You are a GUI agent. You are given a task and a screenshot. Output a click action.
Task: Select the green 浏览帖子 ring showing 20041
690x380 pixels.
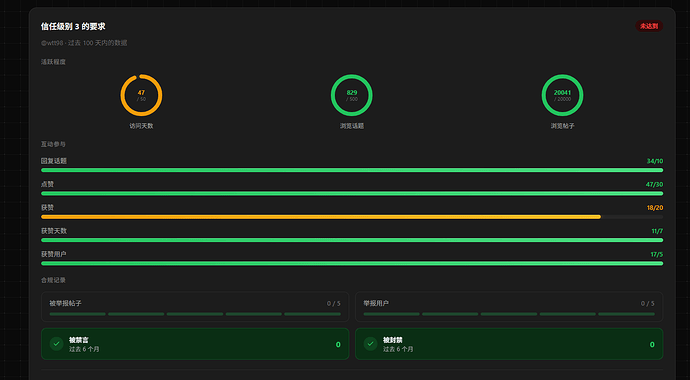point(562,95)
